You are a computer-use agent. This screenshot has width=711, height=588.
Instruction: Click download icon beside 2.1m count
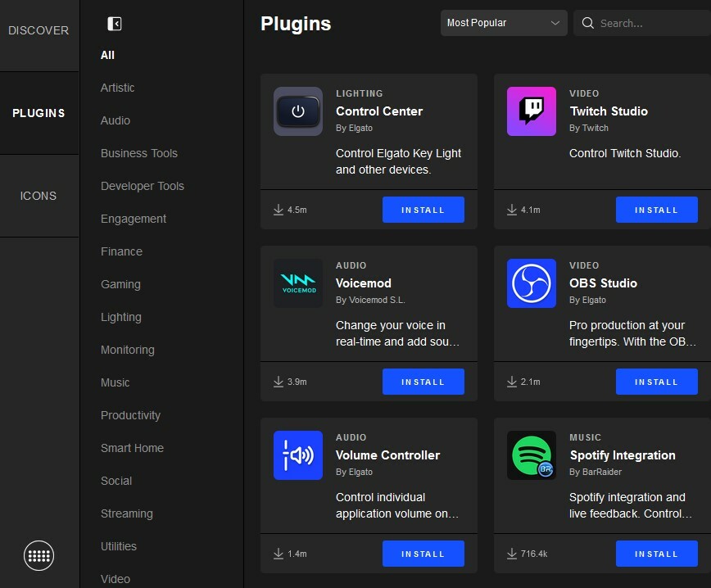click(512, 382)
